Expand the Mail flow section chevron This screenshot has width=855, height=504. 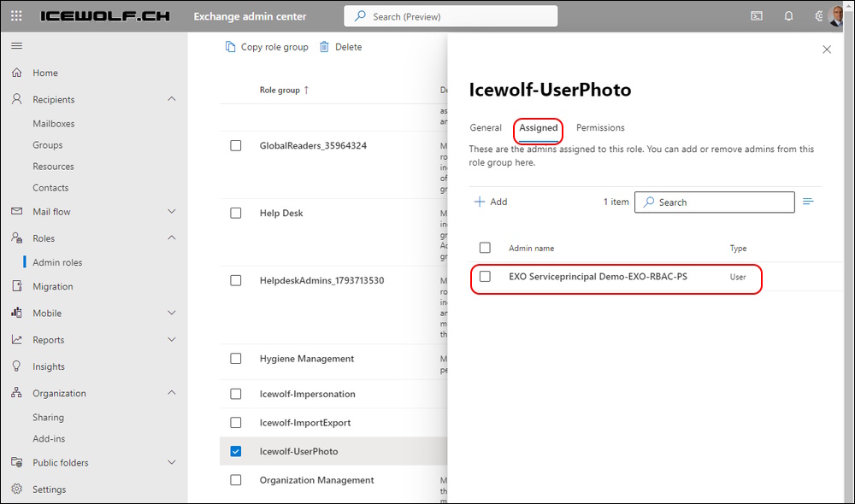pyautogui.click(x=172, y=211)
